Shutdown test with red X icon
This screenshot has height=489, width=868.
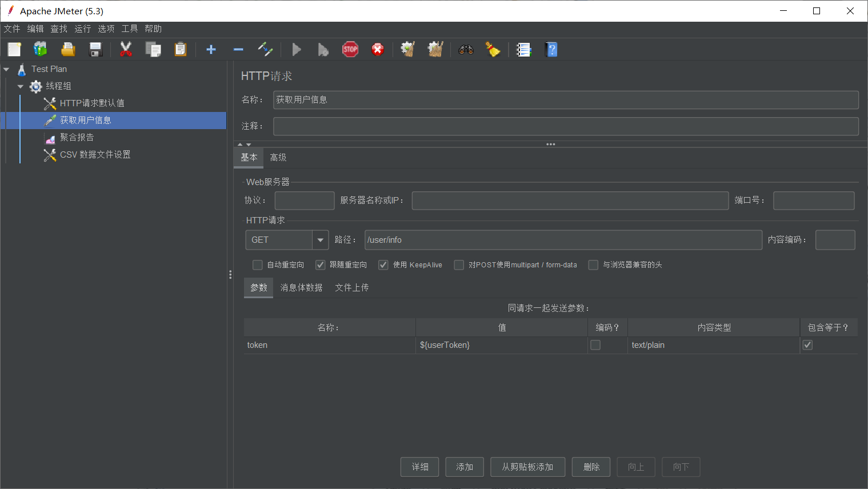378,50
